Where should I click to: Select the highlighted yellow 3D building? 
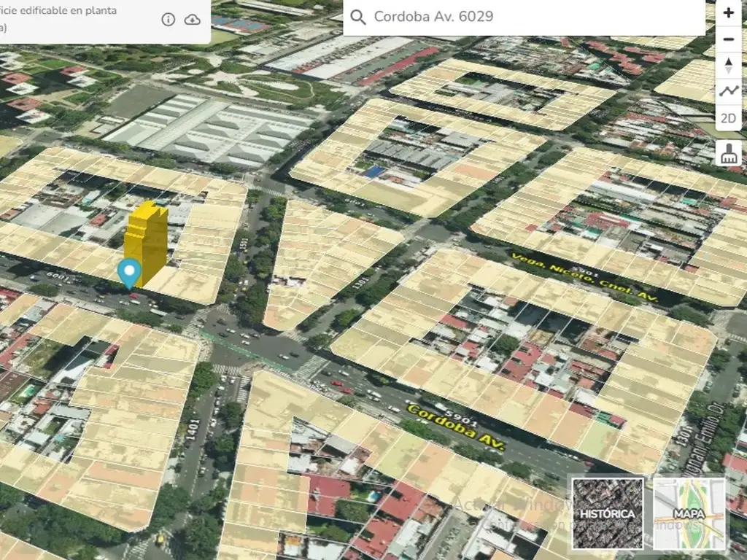[148, 241]
